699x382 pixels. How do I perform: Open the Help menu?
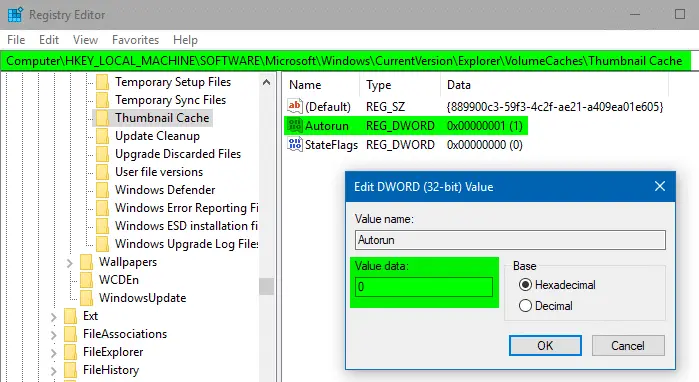(x=185, y=40)
